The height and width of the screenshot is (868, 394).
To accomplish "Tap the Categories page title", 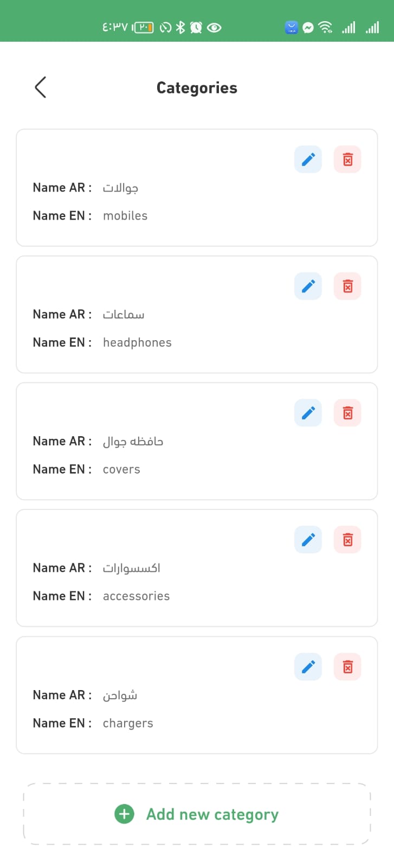I will click(197, 88).
